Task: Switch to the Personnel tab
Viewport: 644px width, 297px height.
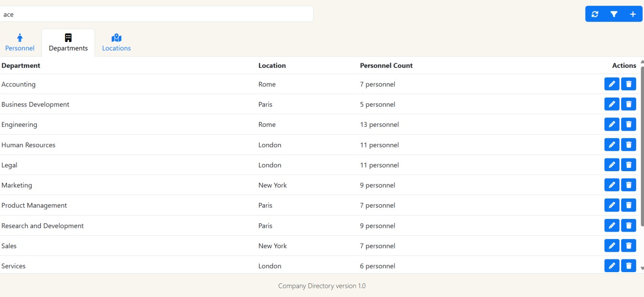Action: click(x=20, y=42)
